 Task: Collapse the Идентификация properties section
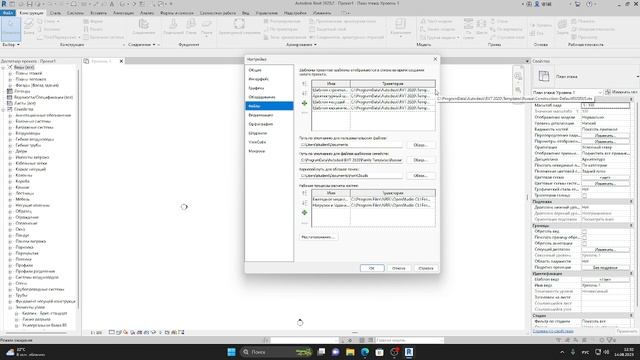[x=631, y=273]
